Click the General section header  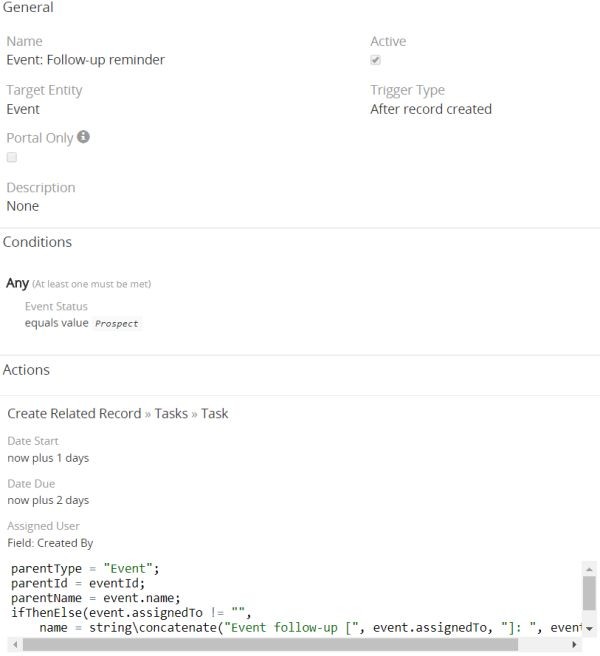point(28,8)
